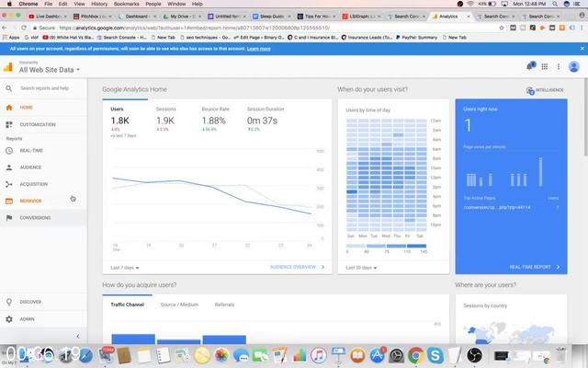Open the Admin gear icon
588x368 pixels.
pos(9,319)
